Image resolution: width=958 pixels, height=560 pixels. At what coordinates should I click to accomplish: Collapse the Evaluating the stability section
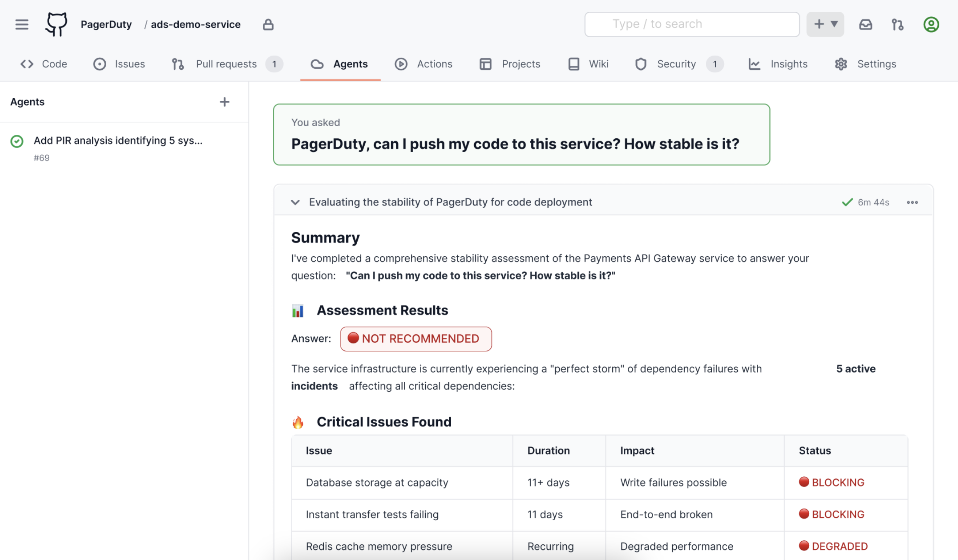[x=295, y=202]
